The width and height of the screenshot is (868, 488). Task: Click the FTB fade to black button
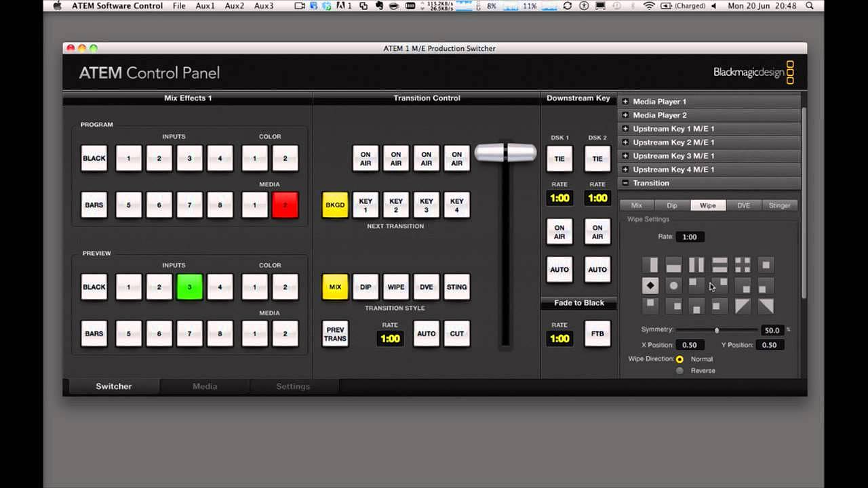[597, 333]
